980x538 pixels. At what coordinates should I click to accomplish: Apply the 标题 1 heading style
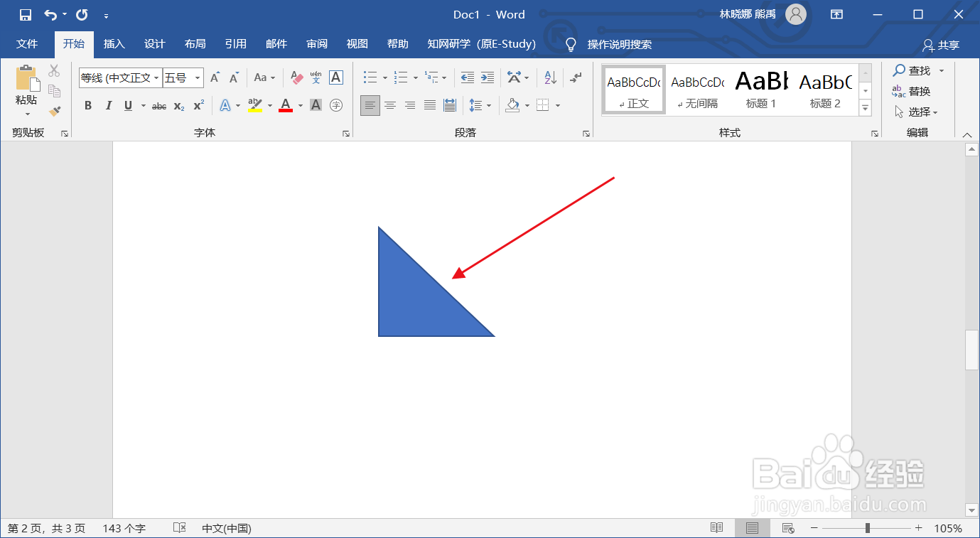pyautogui.click(x=761, y=90)
